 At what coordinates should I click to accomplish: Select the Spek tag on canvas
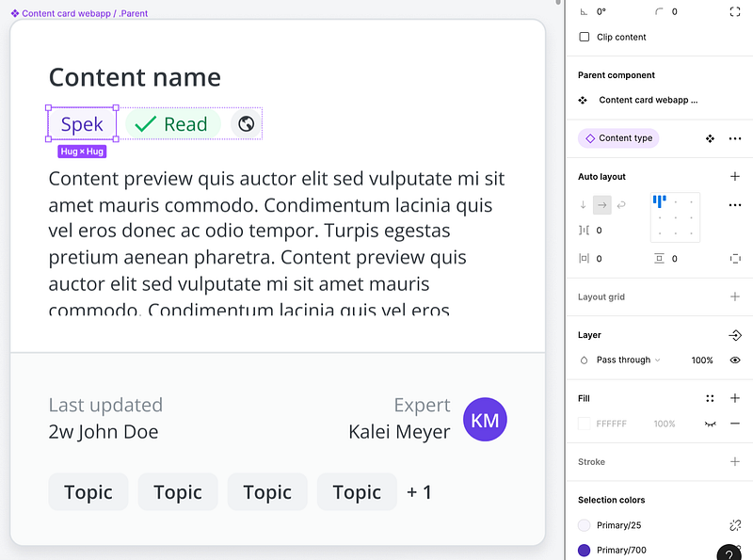click(x=82, y=124)
